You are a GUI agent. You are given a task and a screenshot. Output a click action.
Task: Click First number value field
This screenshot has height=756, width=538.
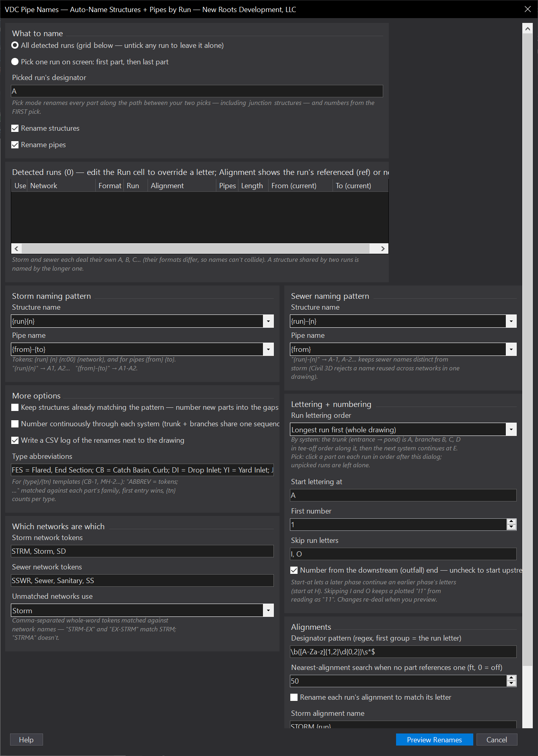pyautogui.click(x=398, y=524)
